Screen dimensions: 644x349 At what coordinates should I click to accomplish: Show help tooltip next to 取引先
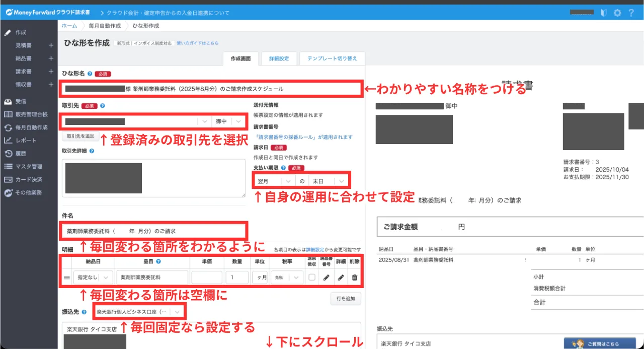[x=102, y=106]
